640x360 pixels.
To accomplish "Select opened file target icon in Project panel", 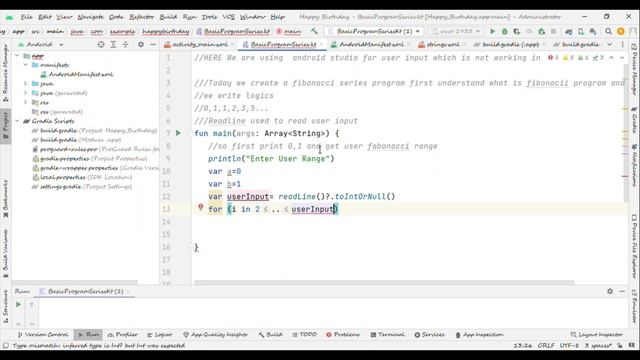I will coord(101,44).
